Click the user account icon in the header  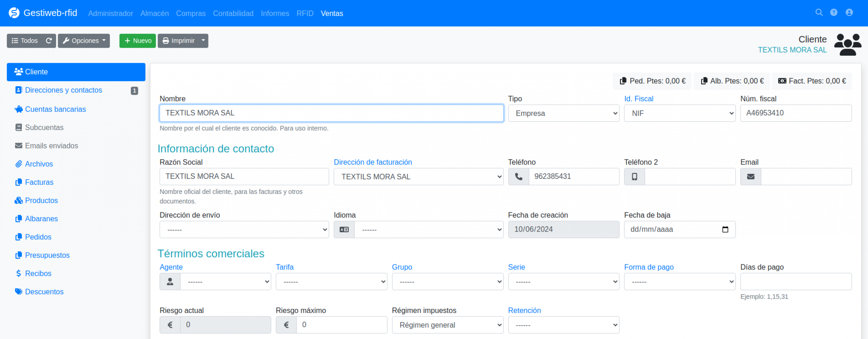(x=849, y=13)
